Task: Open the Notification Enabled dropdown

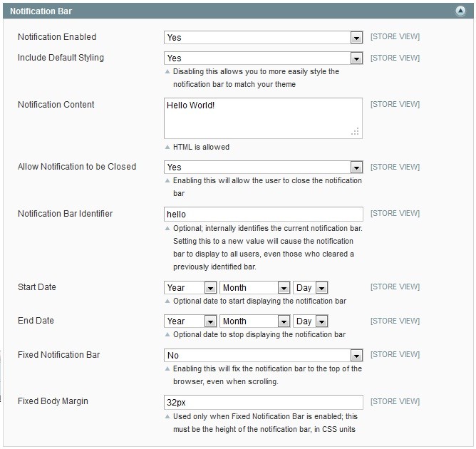Action: coord(263,37)
